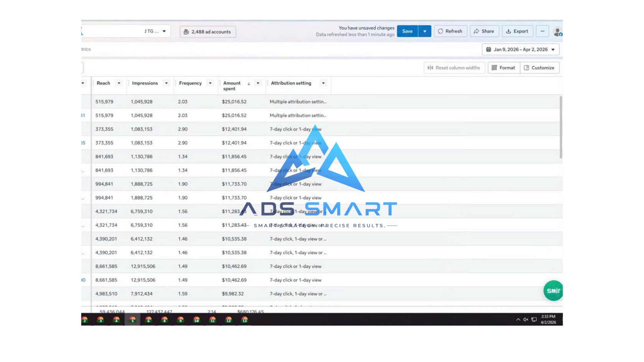Open the Frequency column dropdown

(210, 83)
